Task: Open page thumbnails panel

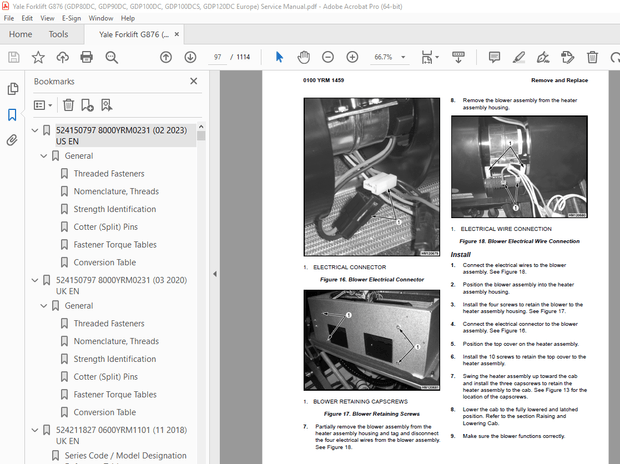Action: 13,89
